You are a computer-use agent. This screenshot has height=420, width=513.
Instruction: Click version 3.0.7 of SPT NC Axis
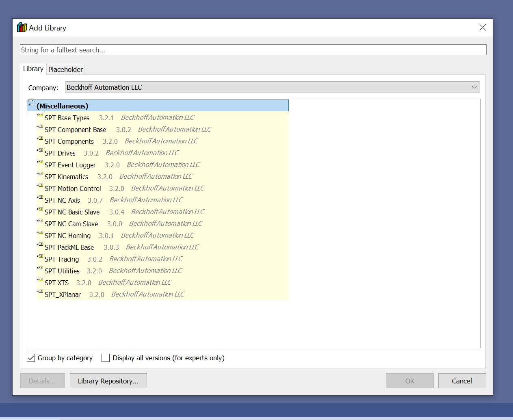tap(95, 200)
